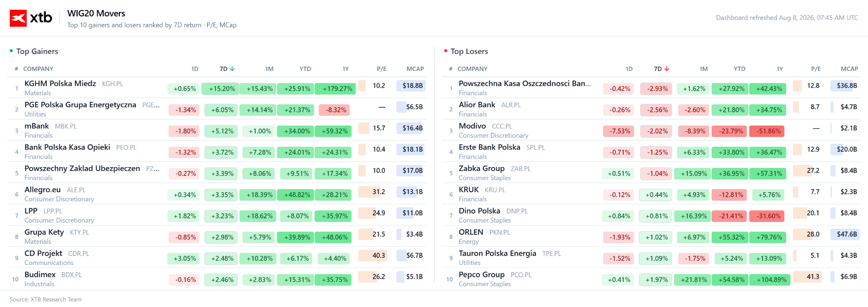The height and width of the screenshot is (307, 868).
Task: Click the 7D sort arrow in Top Gainers
Action: pyautogui.click(x=232, y=69)
